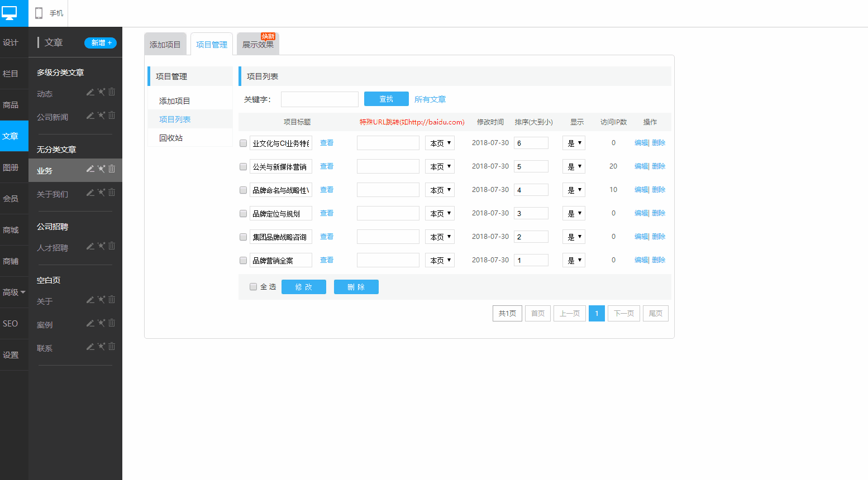868x480 pixels.
Task: Expand the 高级 sidebar menu arrow
Action: [x=23, y=292]
